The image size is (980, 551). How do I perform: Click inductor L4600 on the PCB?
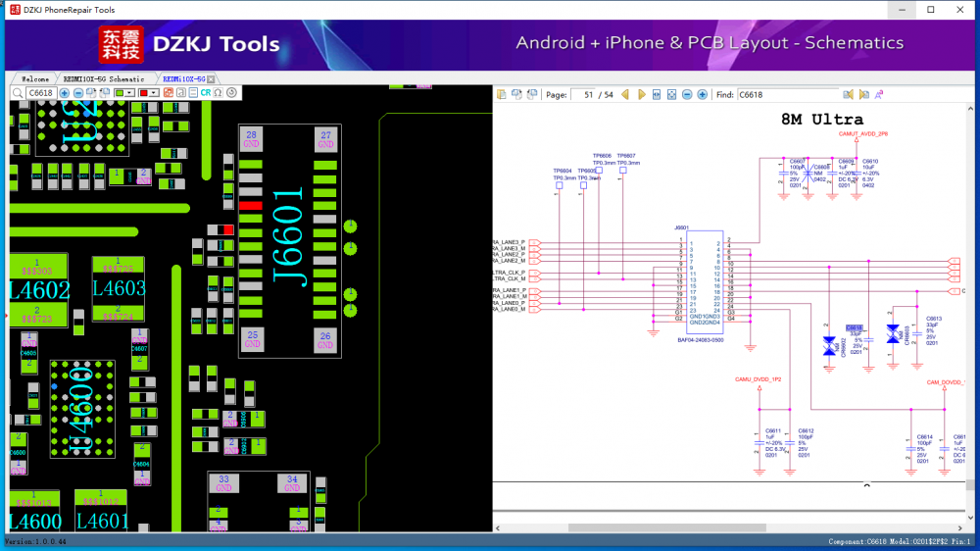(35, 521)
